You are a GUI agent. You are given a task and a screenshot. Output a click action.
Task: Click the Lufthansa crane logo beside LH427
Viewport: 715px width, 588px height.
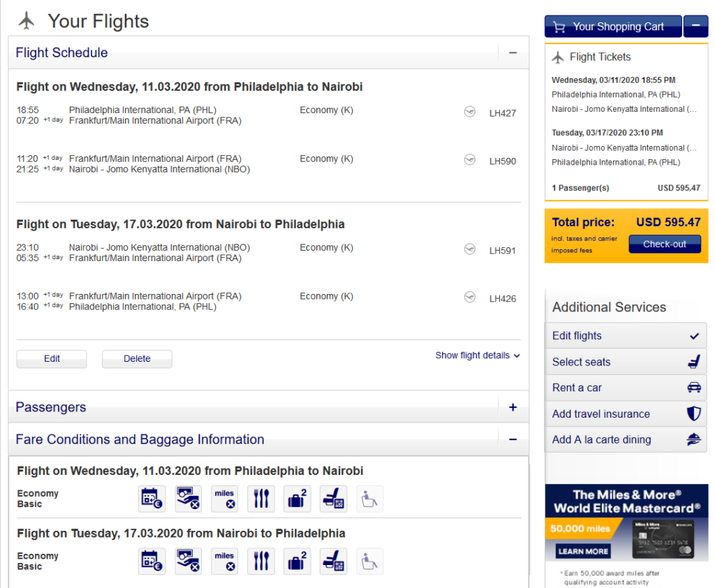[470, 112]
